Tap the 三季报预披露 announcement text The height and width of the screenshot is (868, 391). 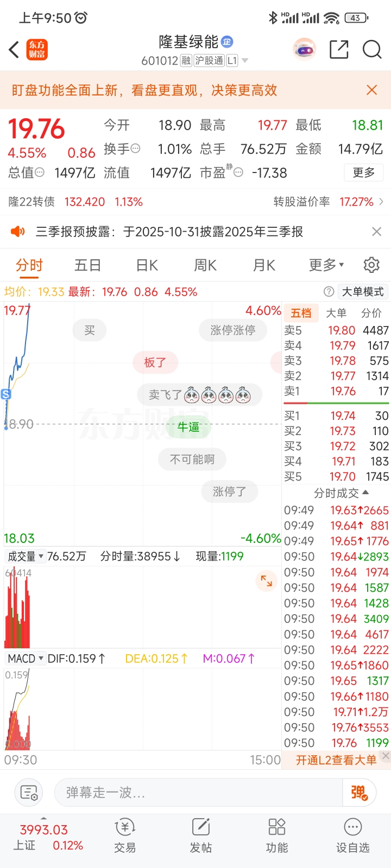click(169, 232)
